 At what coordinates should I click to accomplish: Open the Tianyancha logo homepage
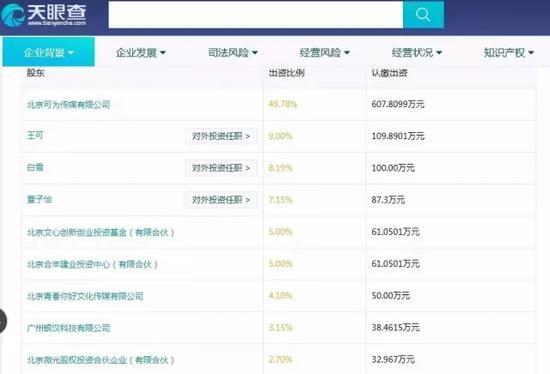point(43,15)
